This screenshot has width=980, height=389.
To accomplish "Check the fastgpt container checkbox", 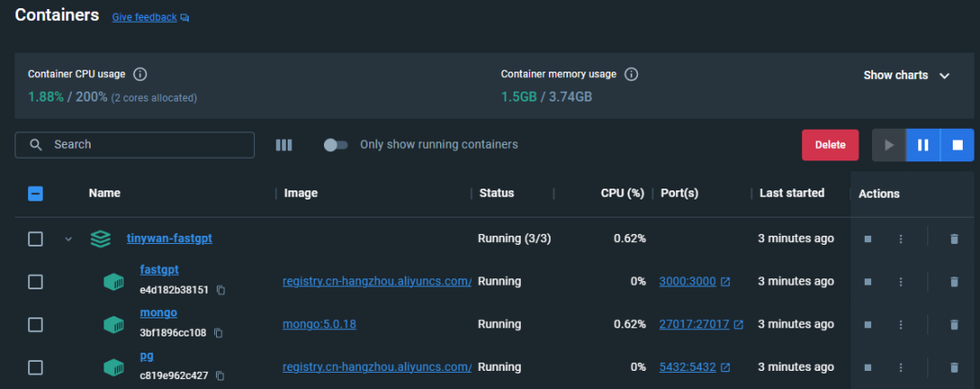I will pos(35,282).
